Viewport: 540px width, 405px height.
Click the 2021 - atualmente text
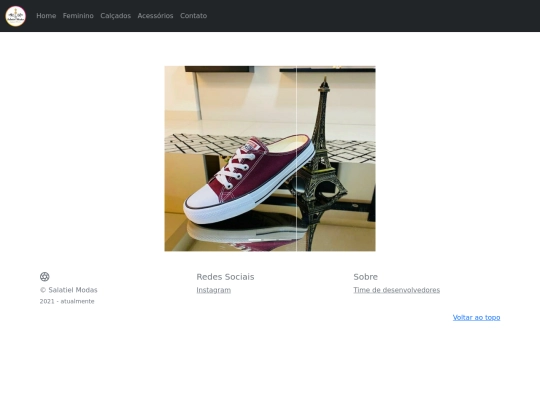pyautogui.click(x=67, y=301)
